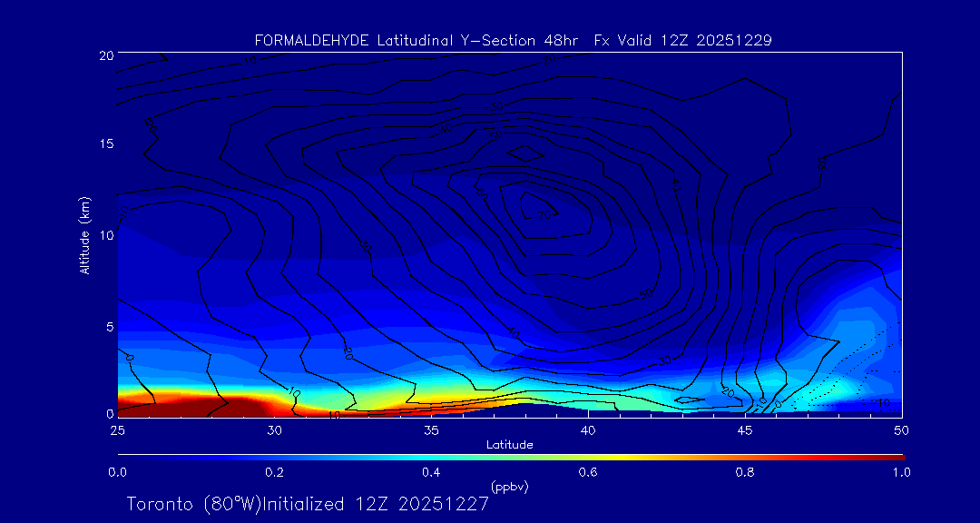
Task: Click the "-10" dashed contour label
Action: [x=880, y=403]
